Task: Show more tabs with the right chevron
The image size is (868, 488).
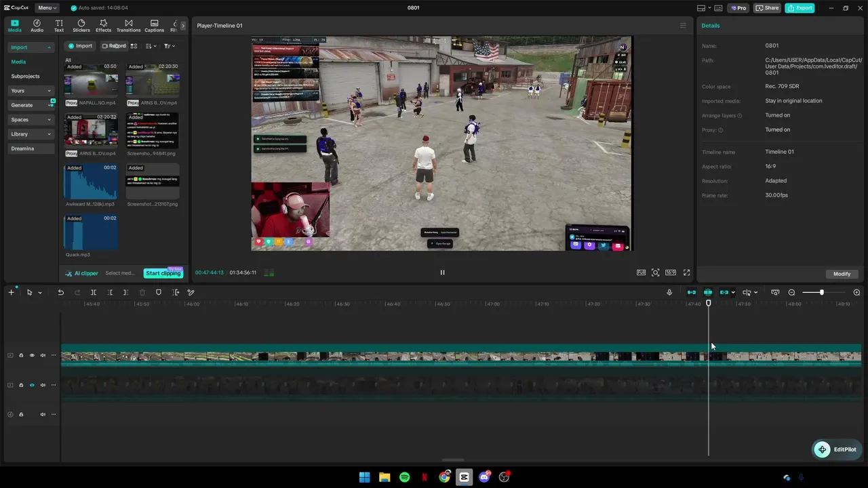Action: click(x=182, y=26)
